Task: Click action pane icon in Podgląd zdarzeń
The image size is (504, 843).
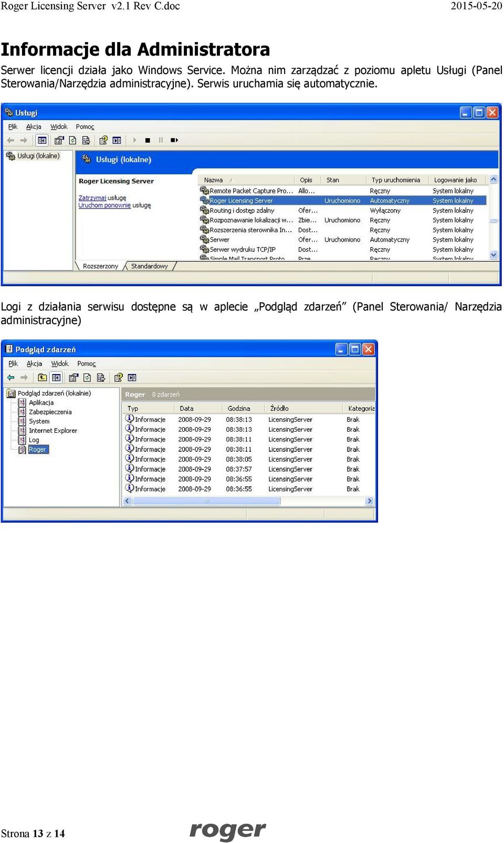Action: (132, 378)
